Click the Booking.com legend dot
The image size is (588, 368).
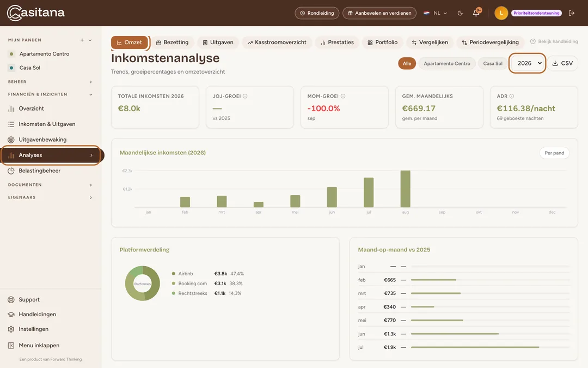coord(173,283)
